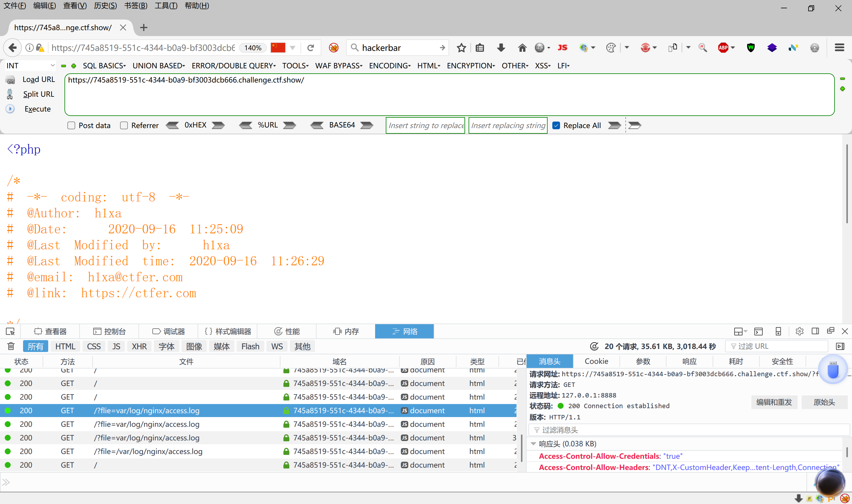Collapse the response headers section

pyautogui.click(x=533, y=444)
